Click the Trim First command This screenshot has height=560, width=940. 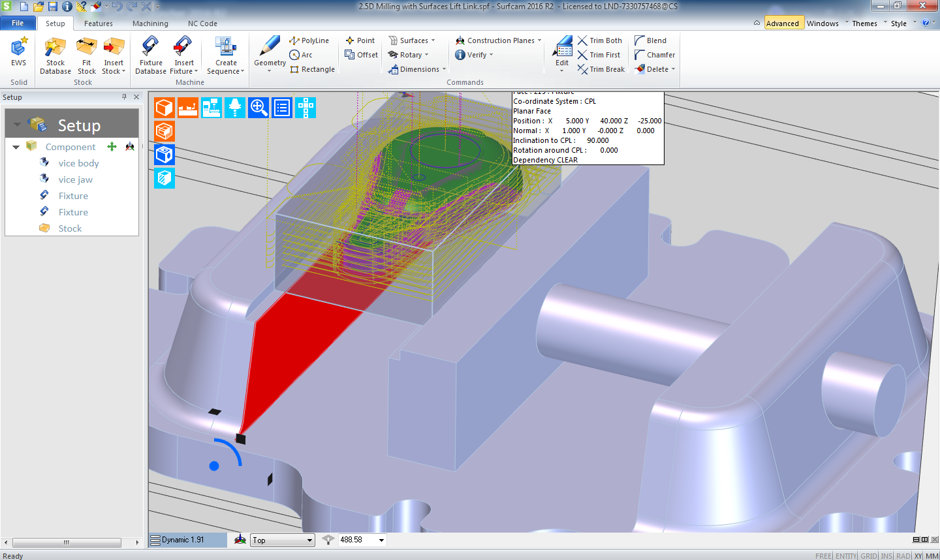click(x=599, y=55)
